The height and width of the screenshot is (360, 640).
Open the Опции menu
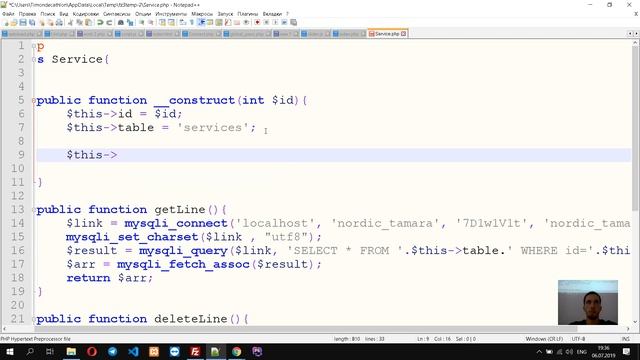point(143,14)
